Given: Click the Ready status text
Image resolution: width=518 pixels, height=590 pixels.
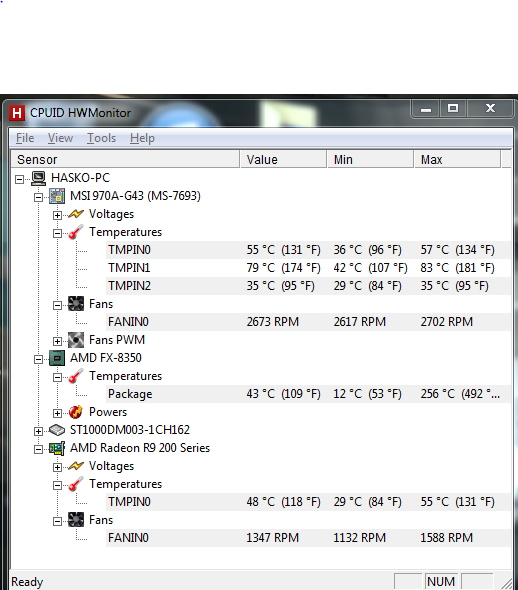Looking at the screenshot, I should pyautogui.click(x=27, y=582).
